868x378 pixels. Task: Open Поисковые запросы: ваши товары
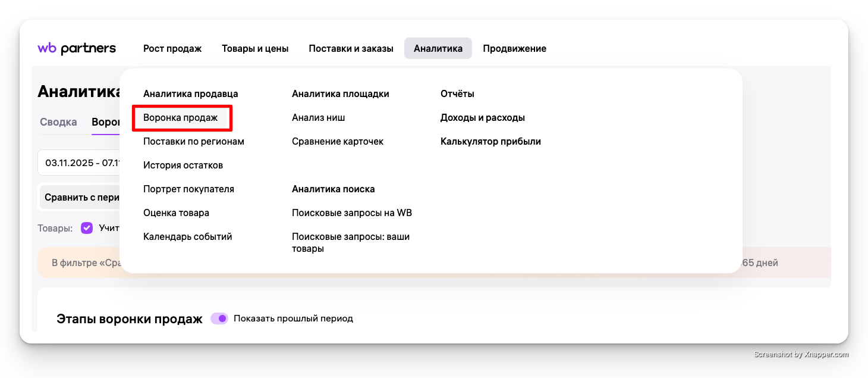[x=351, y=243]
